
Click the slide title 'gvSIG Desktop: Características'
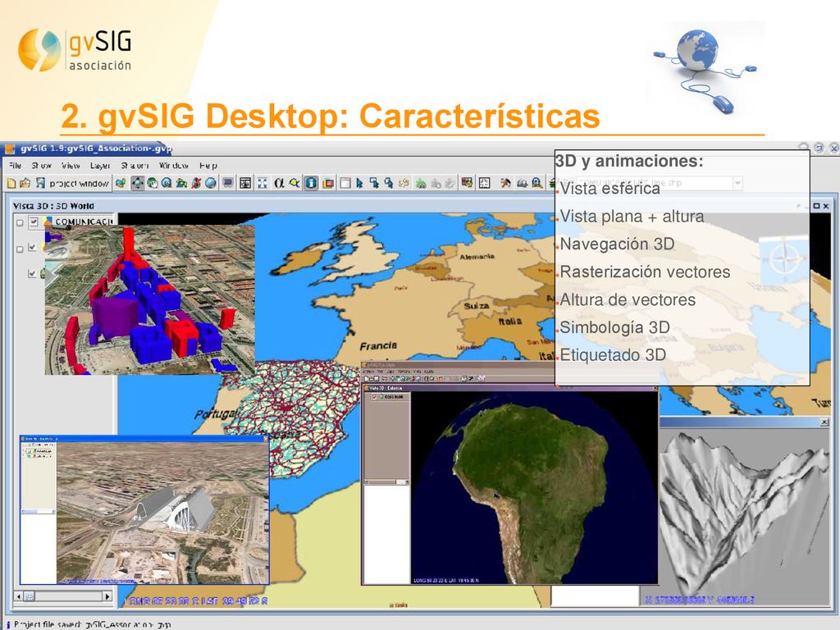tap(349, 116)
